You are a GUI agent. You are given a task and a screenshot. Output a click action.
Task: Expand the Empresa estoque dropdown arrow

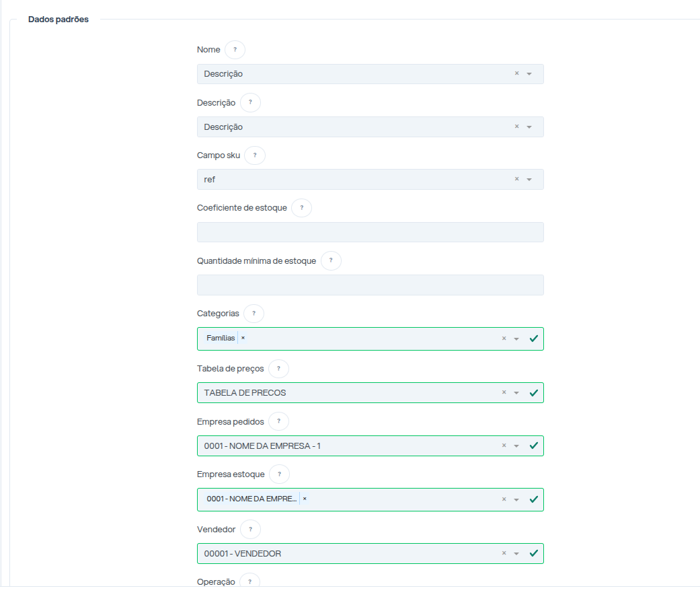(x=516, y=499)
